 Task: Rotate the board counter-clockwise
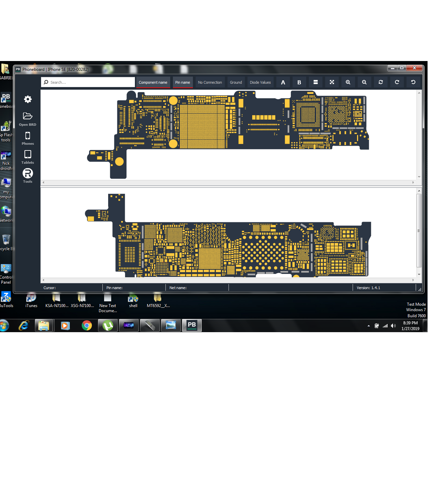(413, 82)
